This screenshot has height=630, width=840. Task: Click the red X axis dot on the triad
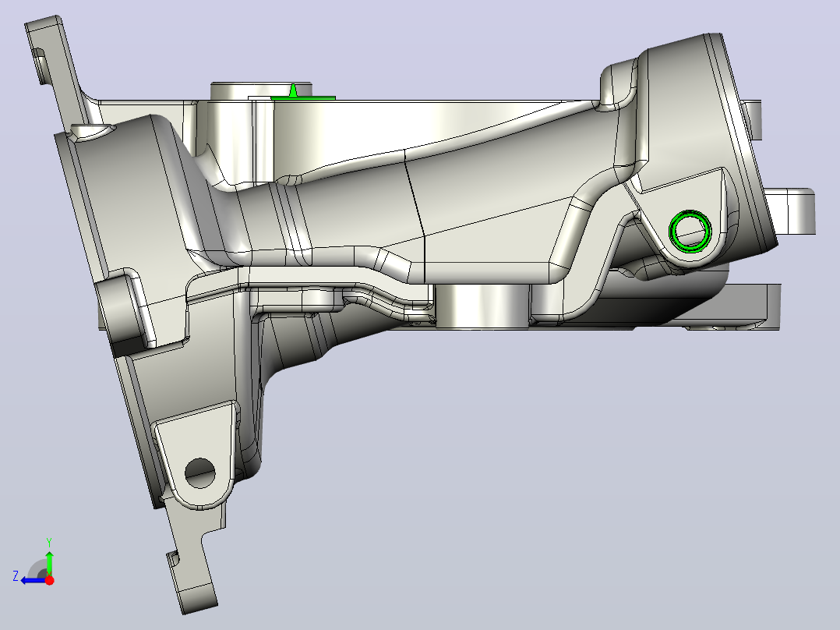click(49, 580)
